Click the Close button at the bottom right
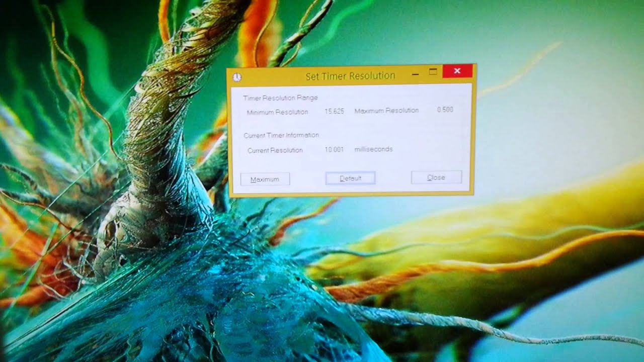Image resolution: width=644 pixels, height=362 pixels. (436, 177)
